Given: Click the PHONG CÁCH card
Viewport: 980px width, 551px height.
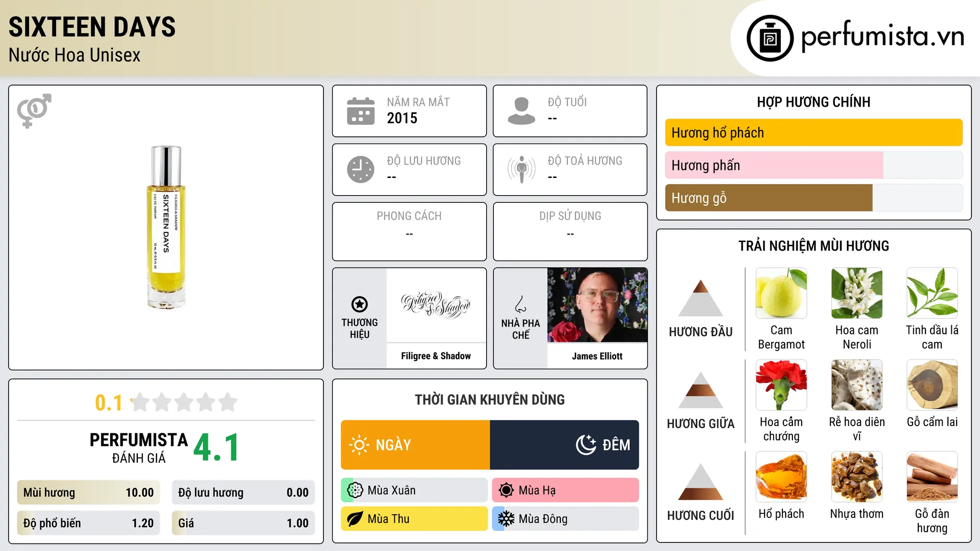Looking at the screenshot, I should 409,231.
